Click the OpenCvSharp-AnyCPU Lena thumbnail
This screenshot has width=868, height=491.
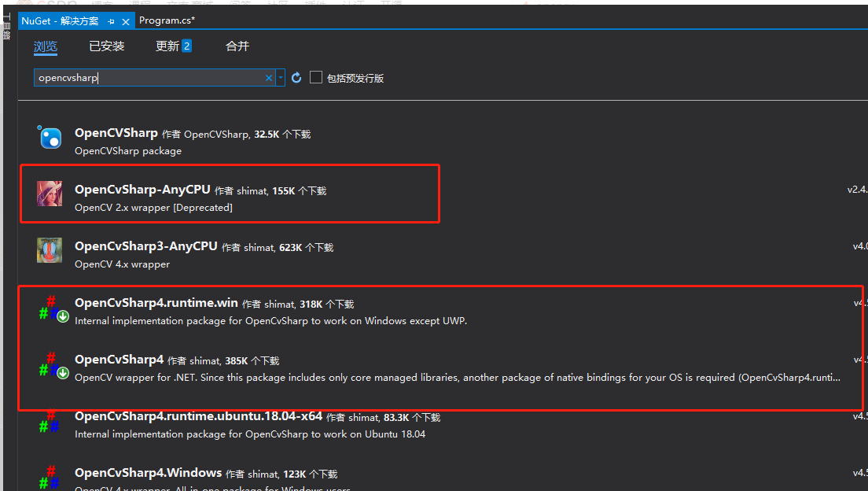tap(50, 194)
